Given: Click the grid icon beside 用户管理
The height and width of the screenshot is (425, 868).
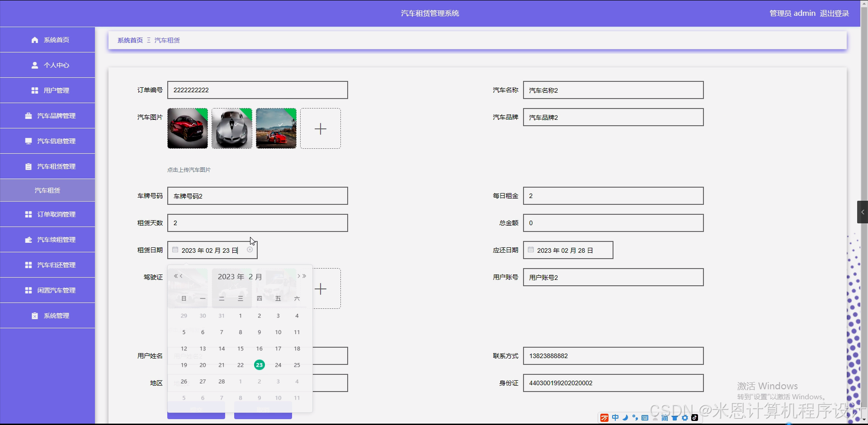Looking at the screenshot, I should point(34,90).
